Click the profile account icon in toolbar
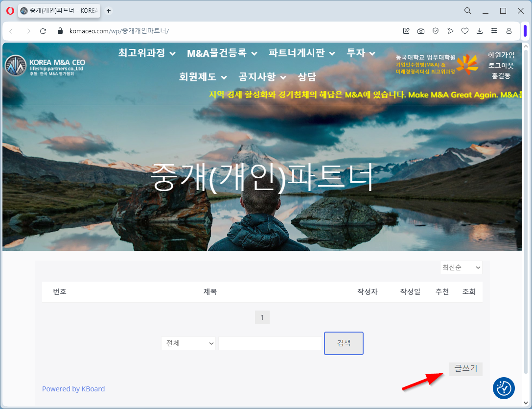This screenshot has height=409, width=532. click(509, 31)
